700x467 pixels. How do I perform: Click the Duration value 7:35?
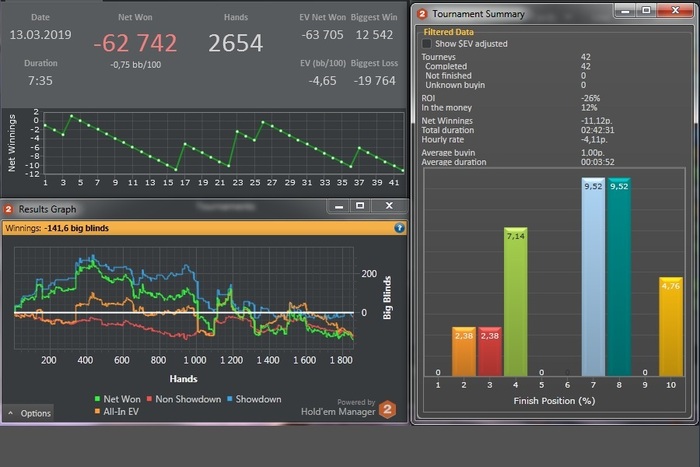[40, 81]
